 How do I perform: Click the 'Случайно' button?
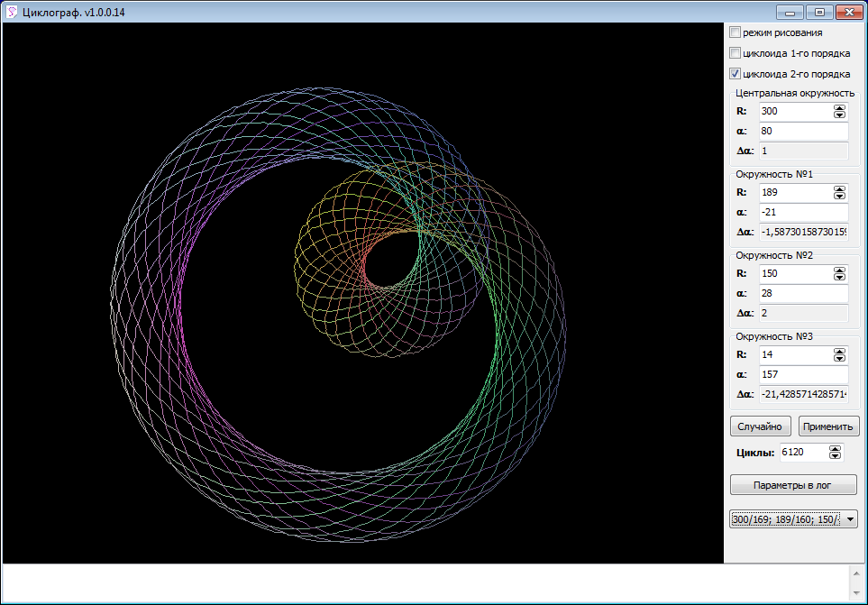[760, 426]
